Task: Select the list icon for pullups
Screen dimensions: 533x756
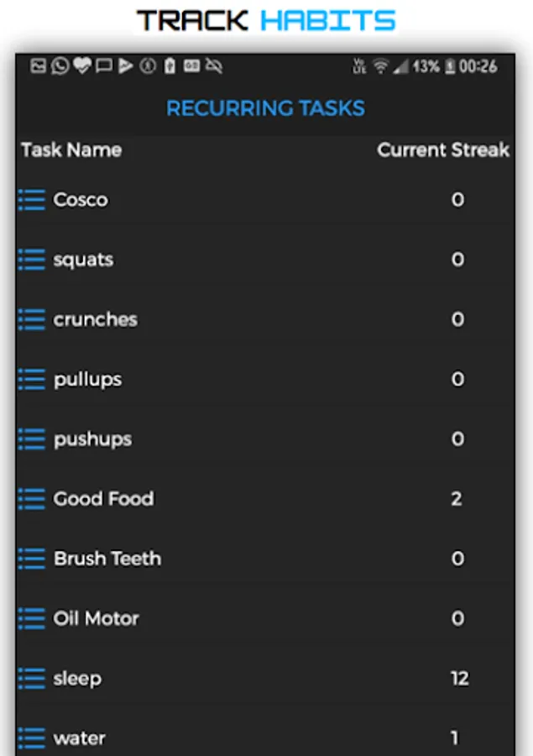Action: (32, 379)
